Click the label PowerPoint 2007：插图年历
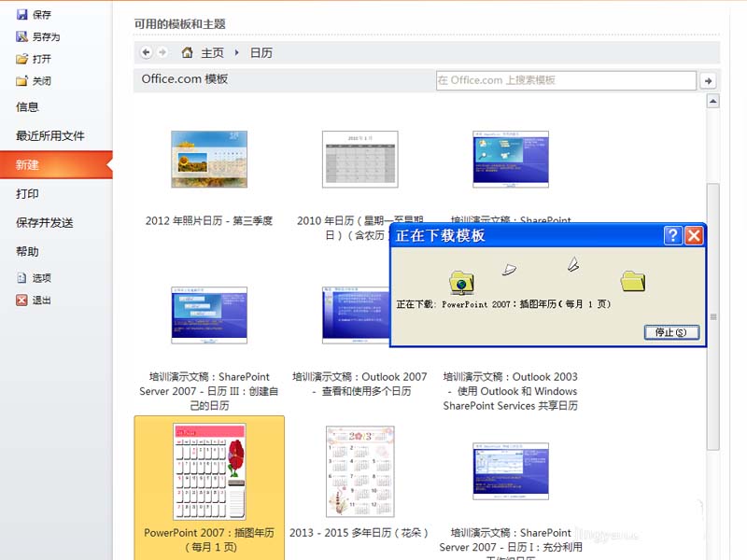 209,533
